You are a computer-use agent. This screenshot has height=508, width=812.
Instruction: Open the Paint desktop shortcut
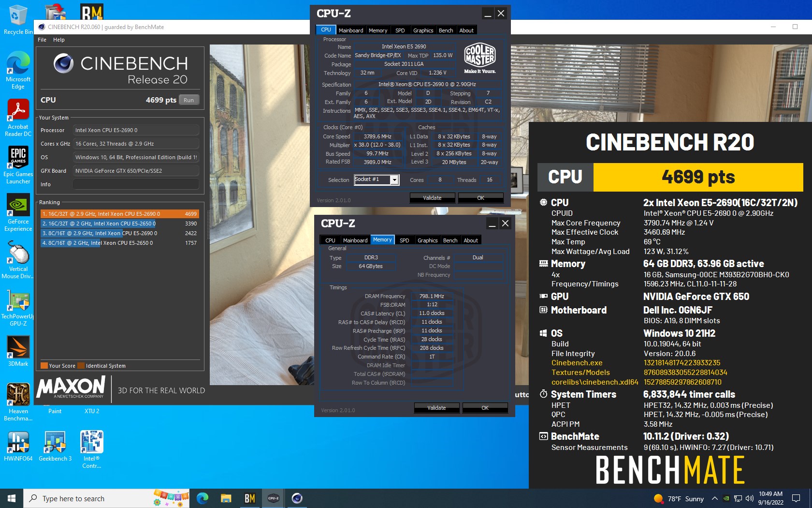tap(55, 411)
